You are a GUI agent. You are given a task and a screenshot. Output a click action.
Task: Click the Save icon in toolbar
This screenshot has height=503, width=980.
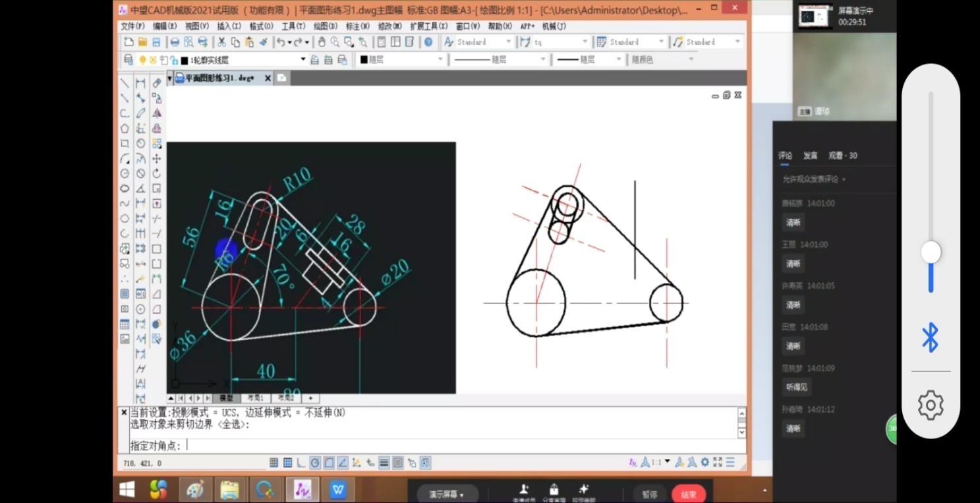156,42
